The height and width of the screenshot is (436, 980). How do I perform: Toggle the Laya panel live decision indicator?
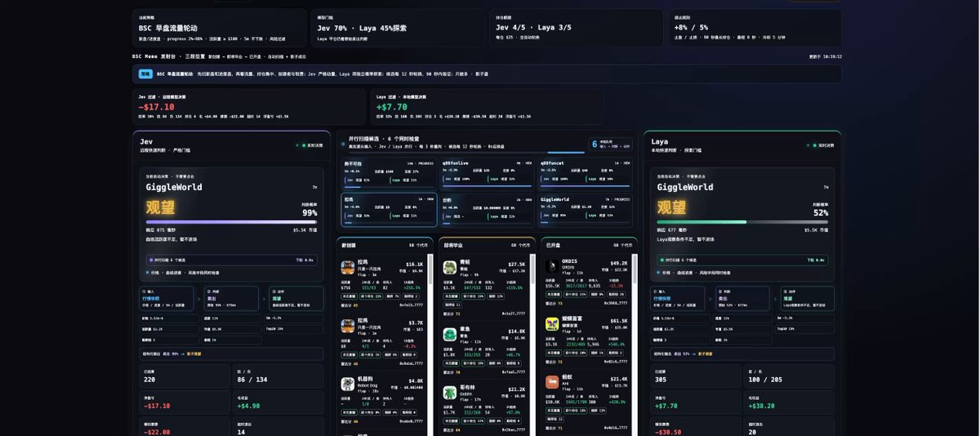tap(820, 145)
